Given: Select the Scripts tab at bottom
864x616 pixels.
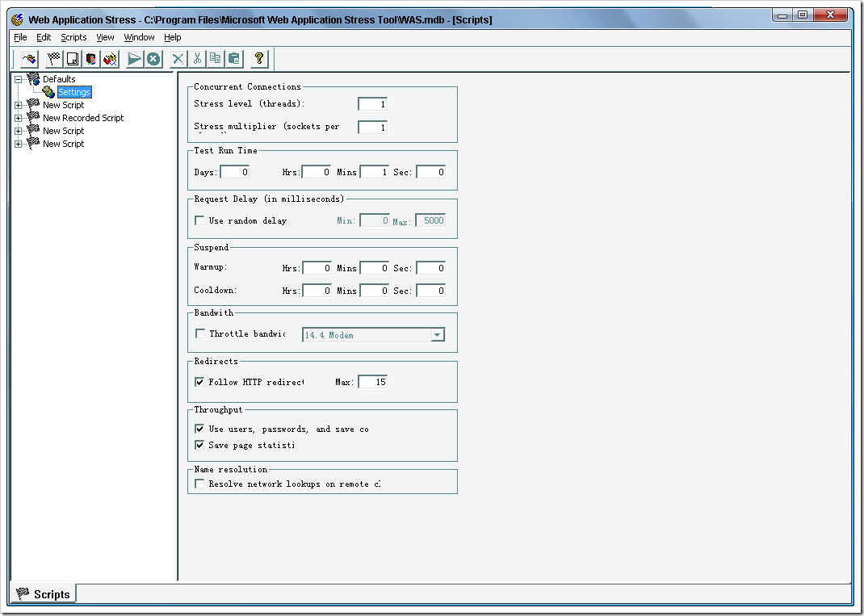Looking at the screenshot, I should (x=43, y=594).
